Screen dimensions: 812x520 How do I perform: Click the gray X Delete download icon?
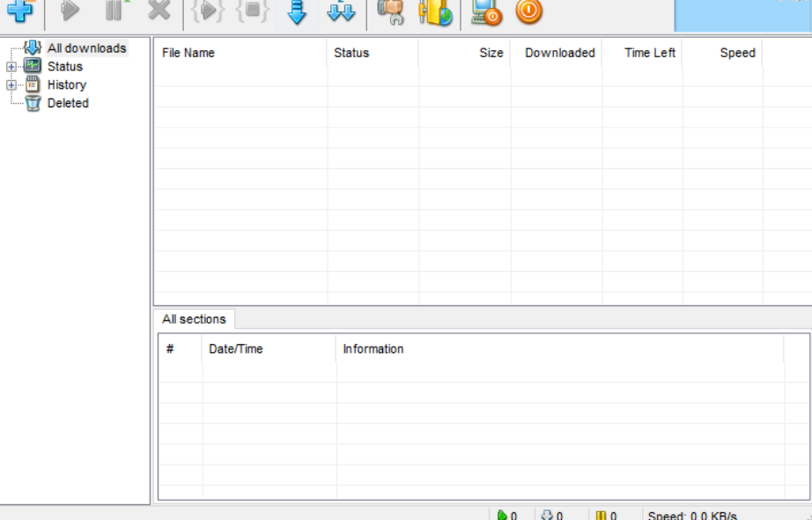click(159, 11)
